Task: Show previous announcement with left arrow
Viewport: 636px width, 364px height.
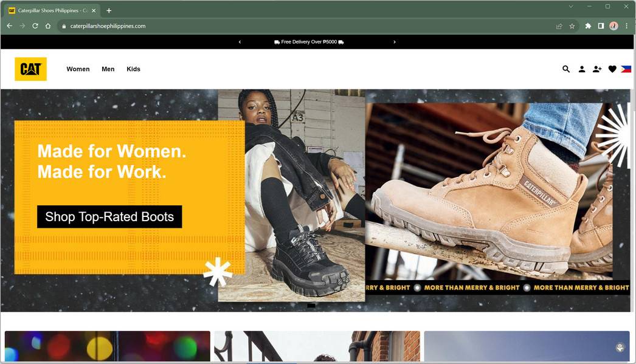Action: pyautogui.click(x=240, y=42)
